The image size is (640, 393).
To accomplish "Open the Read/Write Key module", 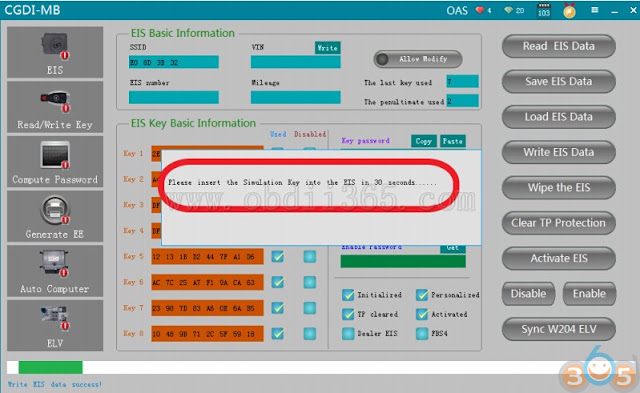I will [55, 107].
